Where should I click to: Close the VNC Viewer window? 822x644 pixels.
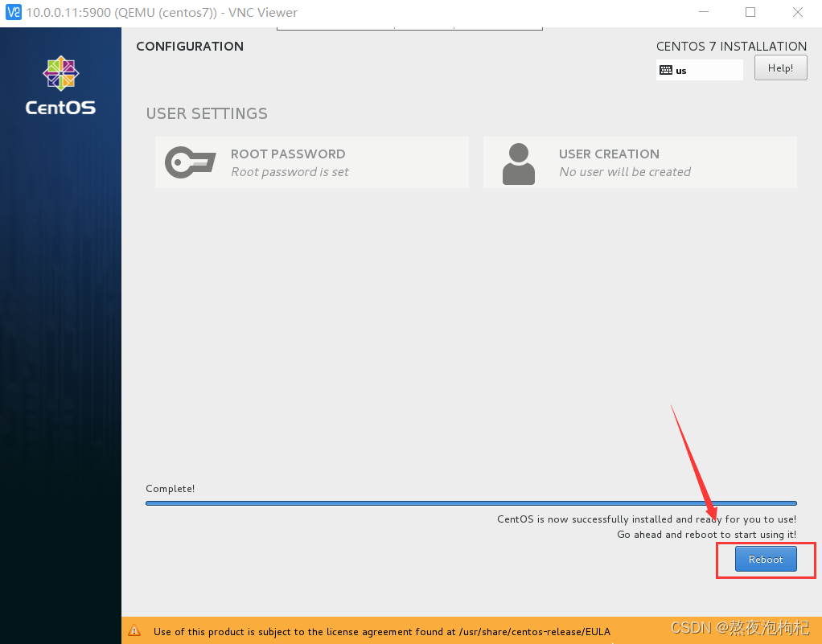(797, 12)
